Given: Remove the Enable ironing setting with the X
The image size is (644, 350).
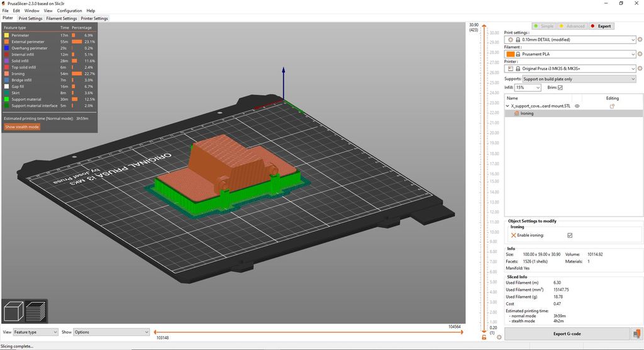Looking at the screenshot, I should (513, 235).
